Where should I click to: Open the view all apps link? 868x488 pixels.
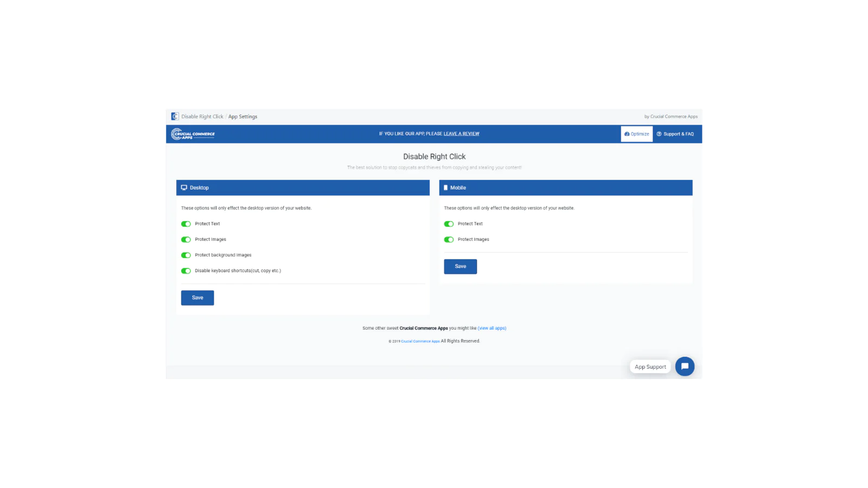tap(492, 328)
